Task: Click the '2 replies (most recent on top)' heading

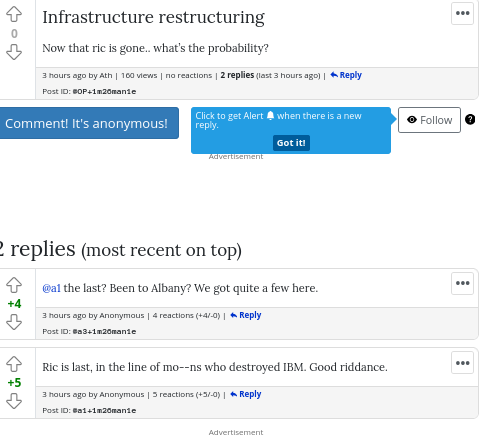Action: point(120,250)
